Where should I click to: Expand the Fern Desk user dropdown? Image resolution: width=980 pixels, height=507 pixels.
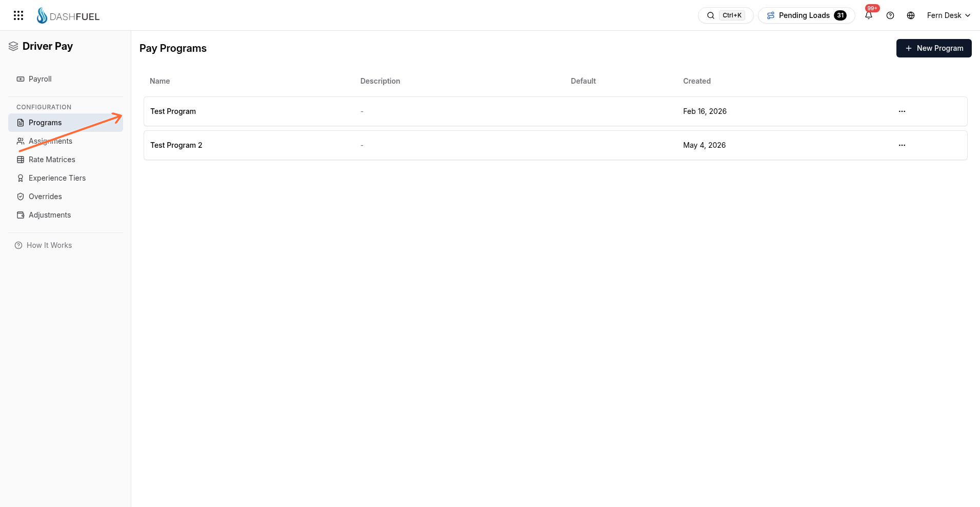[949, 15]
